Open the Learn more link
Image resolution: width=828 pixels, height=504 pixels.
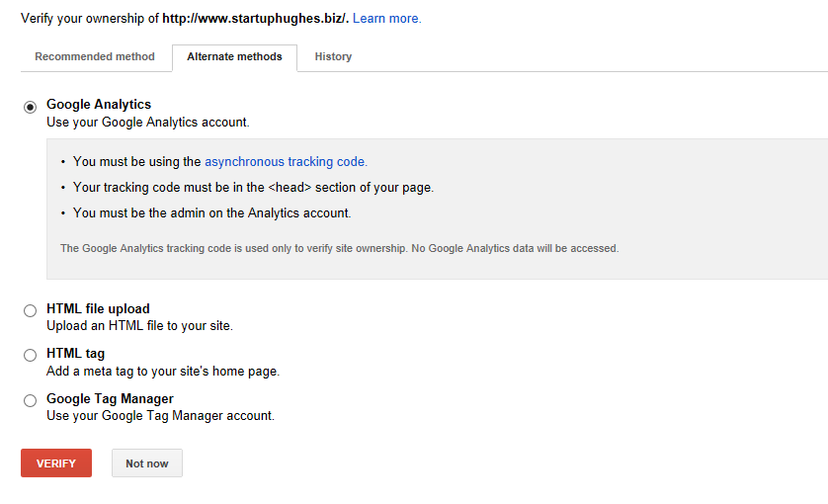click(387, 19)
